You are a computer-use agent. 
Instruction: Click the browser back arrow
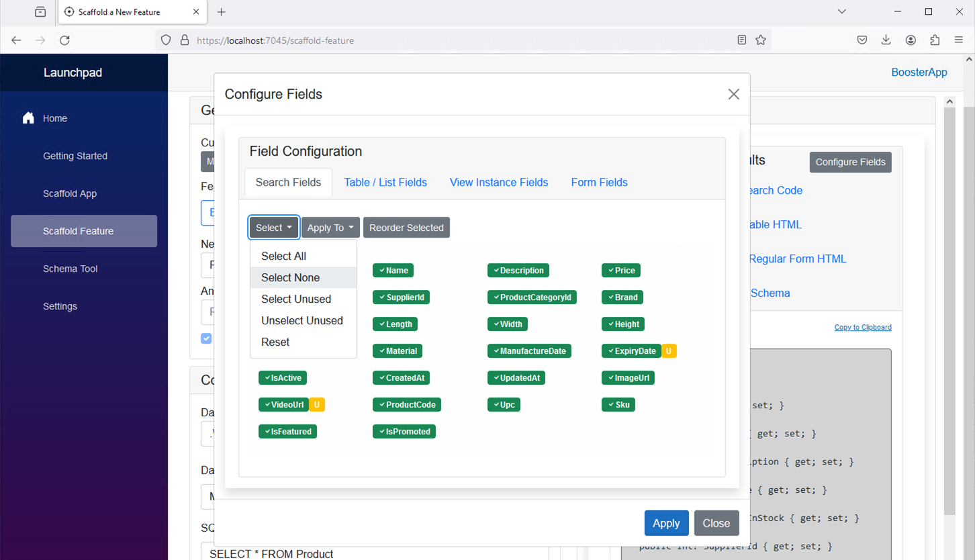[16, 40]
